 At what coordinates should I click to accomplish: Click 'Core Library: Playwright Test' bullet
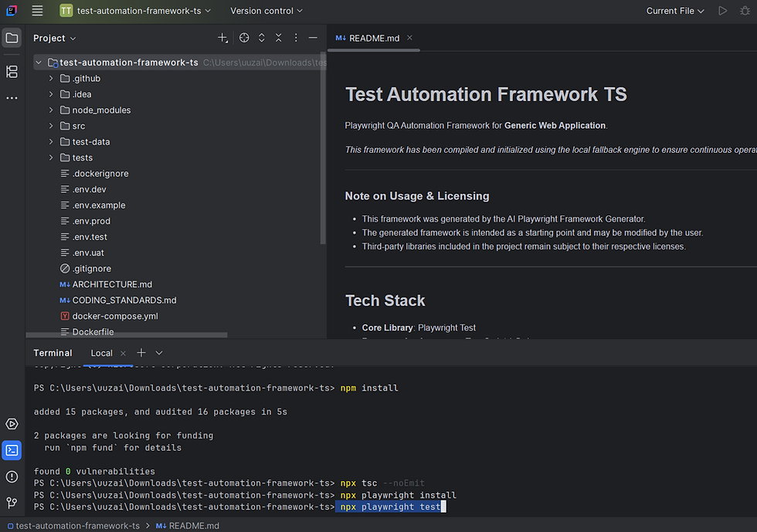419,328
